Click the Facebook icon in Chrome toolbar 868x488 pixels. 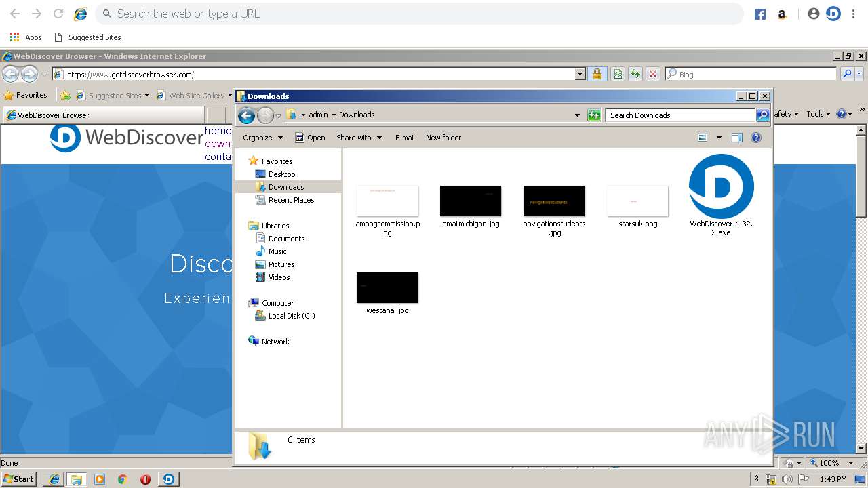tap(760, 14)
